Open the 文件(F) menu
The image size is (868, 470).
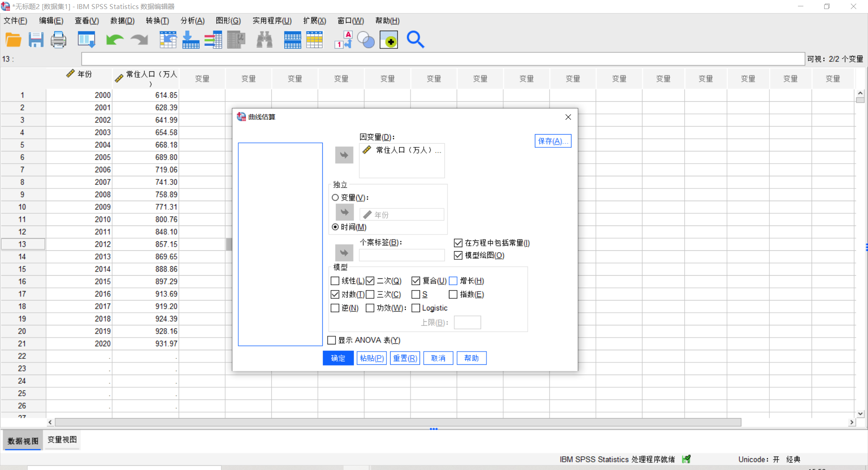coord(15,21)
